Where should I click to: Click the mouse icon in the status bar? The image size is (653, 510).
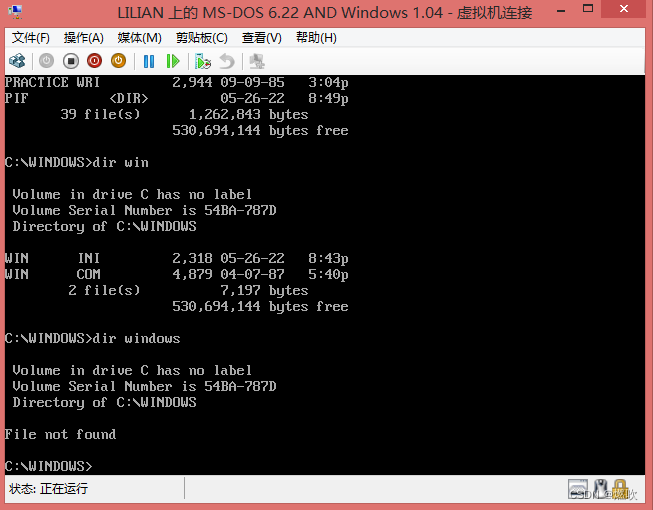600,488
